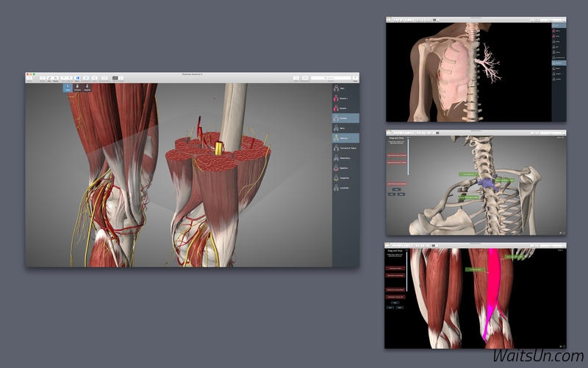Screen dimensions: 588x368
Task: Click the yellow cut nerve in the thigh cross-section
Action: coord(219,148)
